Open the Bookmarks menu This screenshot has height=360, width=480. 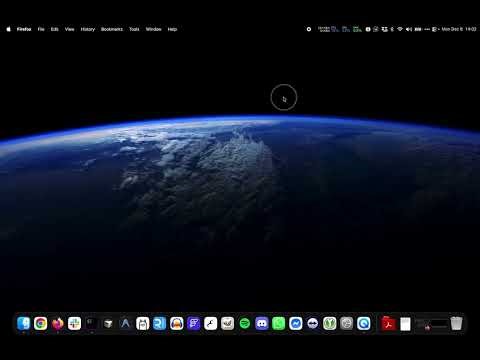112,29
